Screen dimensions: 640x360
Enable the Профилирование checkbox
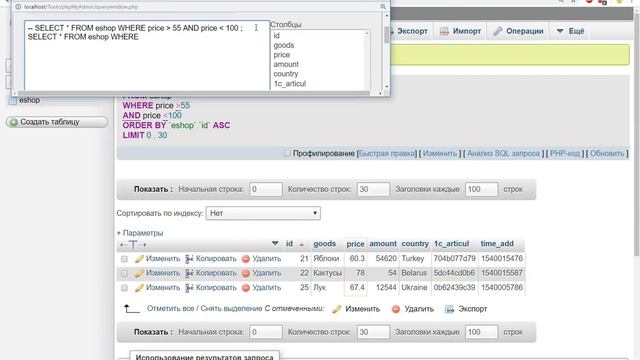tap(287, 153)
